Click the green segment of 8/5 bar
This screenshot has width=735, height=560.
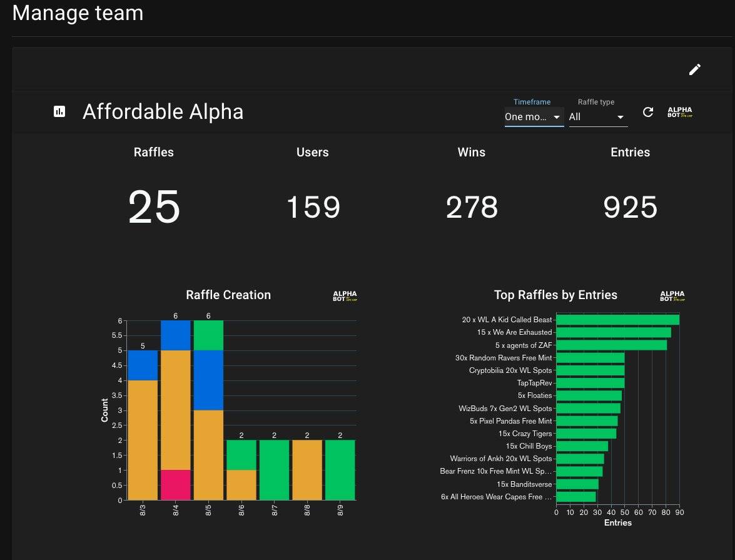point(208,335)
